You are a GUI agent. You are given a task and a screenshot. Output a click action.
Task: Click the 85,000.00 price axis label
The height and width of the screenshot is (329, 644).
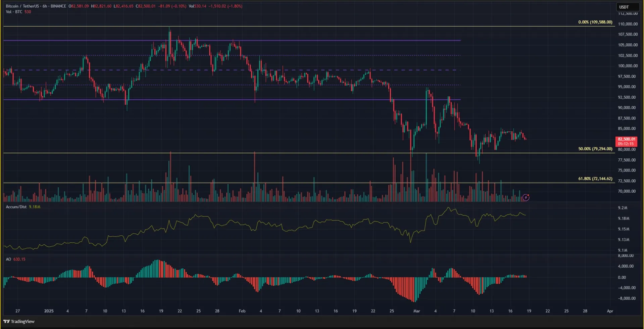click(627, 129)
